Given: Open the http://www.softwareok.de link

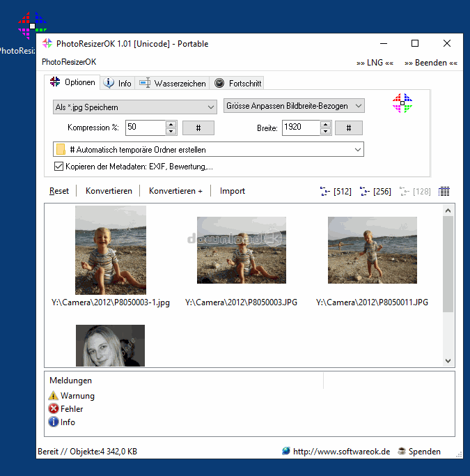Looking at the screenshot, I should point(341,452).
